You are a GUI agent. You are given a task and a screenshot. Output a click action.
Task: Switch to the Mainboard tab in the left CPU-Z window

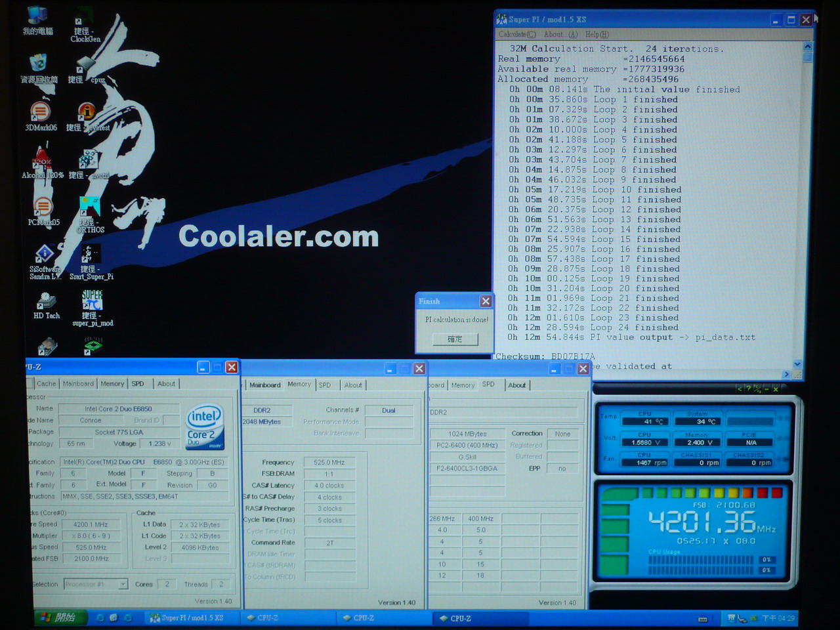point(78,383)
